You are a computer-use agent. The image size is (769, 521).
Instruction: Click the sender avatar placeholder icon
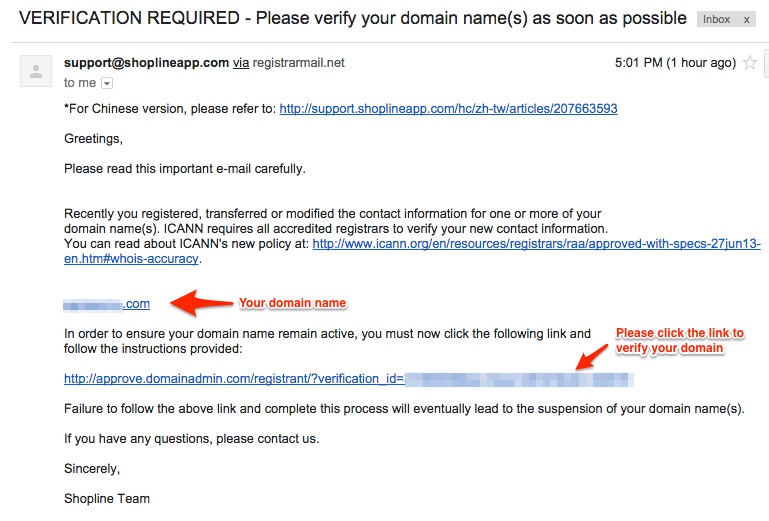coord(36,71)
